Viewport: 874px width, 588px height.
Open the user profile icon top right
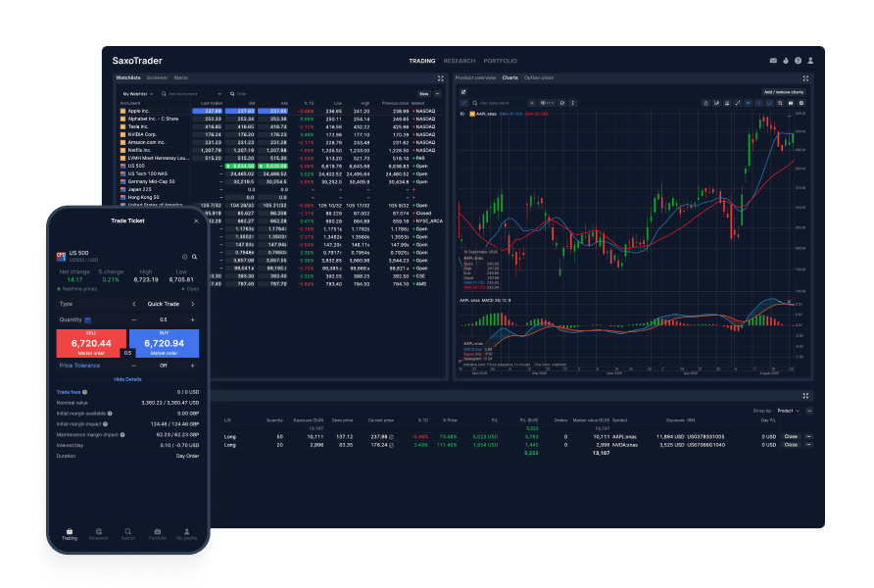coord(810,60)
